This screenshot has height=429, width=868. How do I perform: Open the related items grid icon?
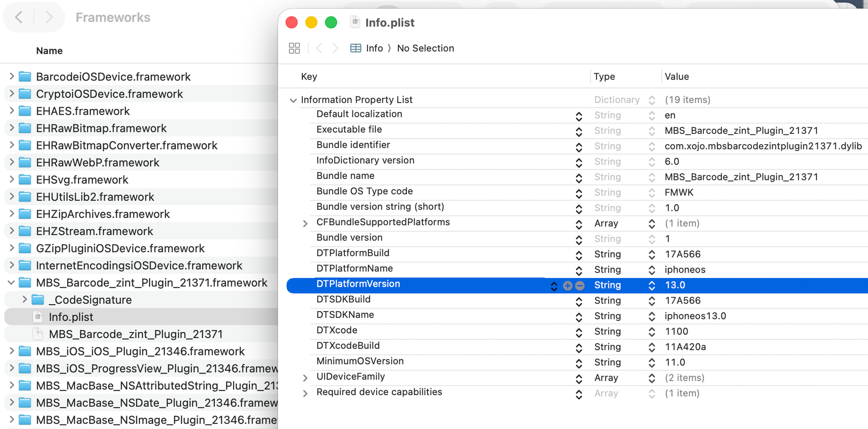click(x=294, y=48)
